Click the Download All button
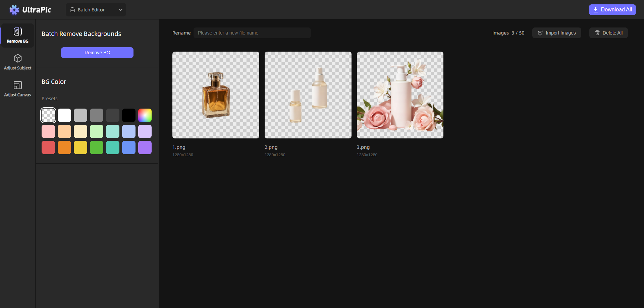This screenshot has width=644, height=308. click(x=612, y=9)
